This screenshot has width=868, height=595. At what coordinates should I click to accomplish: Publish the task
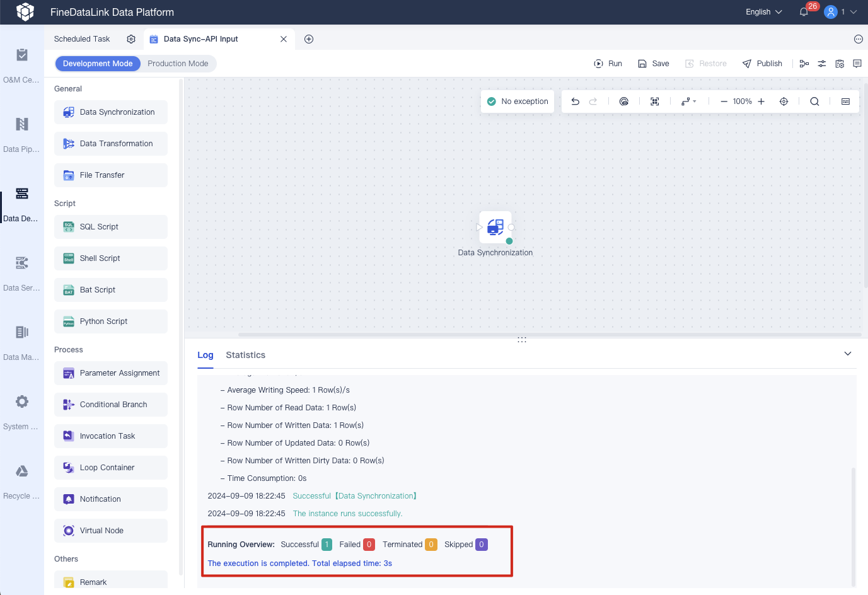pyautogui.click(x=762, y=64)
